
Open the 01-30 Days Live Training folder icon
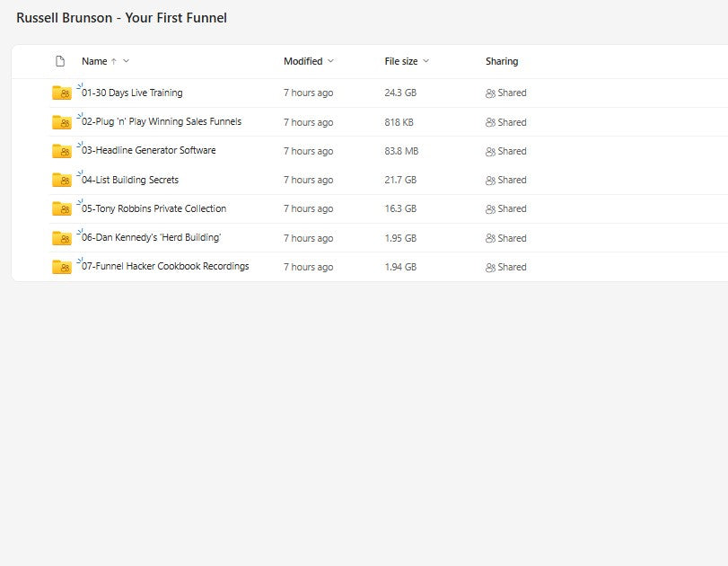coord(62,93)
